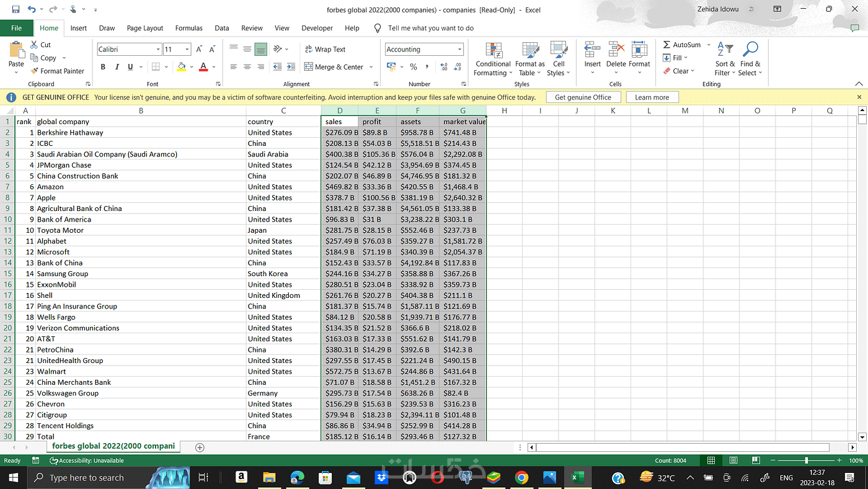The height and width of the screenshot is (489, 868).
Task: Click the Paste button
Action: [x=16, y=58]
